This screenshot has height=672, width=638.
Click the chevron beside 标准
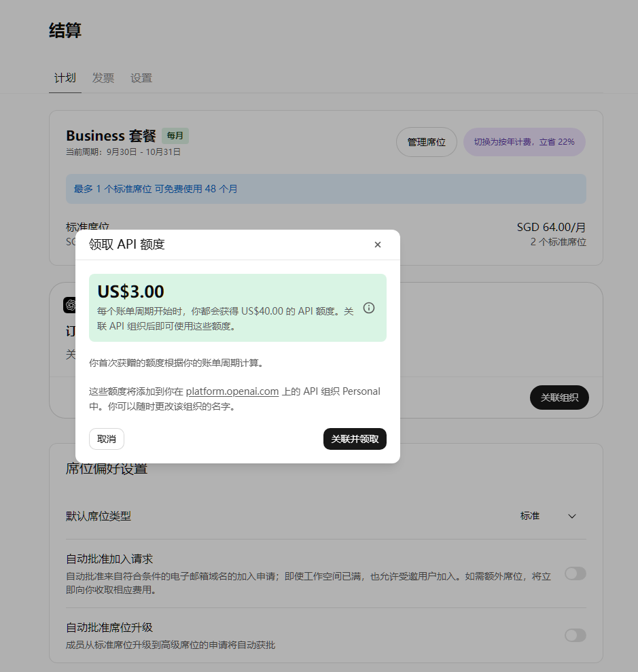pyautogui.click(x=572, y=516)
